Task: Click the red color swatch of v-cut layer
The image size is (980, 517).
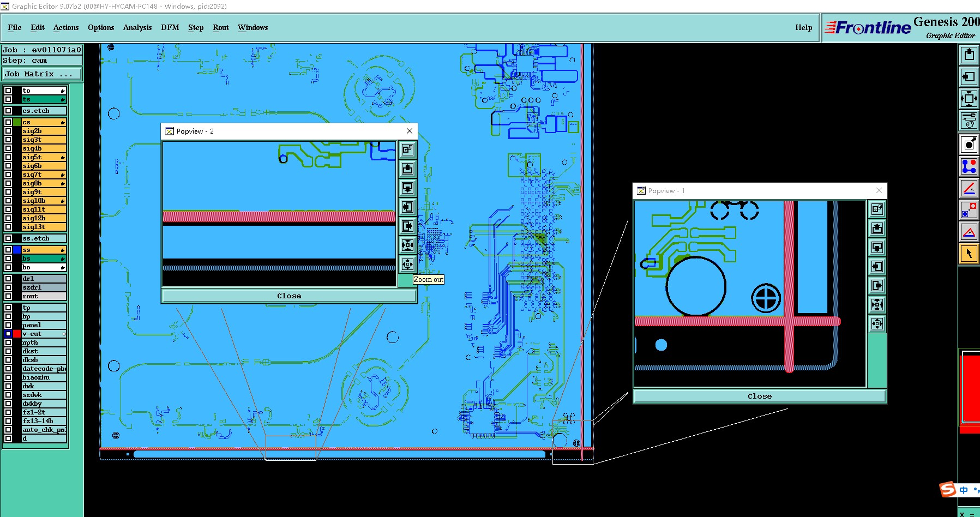Action: click(17, 334)
